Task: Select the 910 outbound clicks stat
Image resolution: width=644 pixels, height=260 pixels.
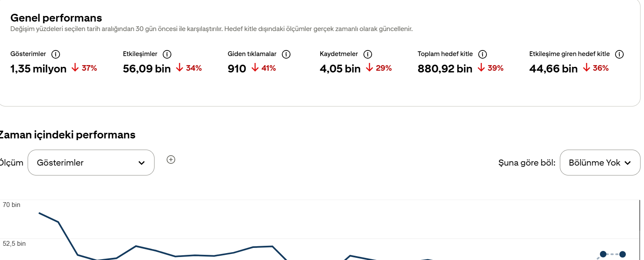Action: point(237,69)
